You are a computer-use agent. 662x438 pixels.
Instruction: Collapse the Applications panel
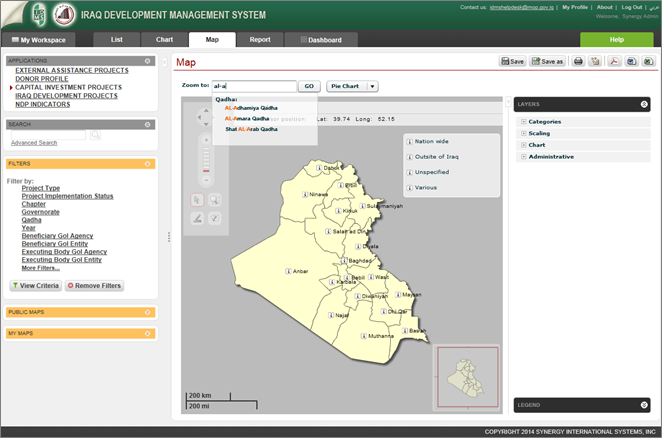(147, 61)
